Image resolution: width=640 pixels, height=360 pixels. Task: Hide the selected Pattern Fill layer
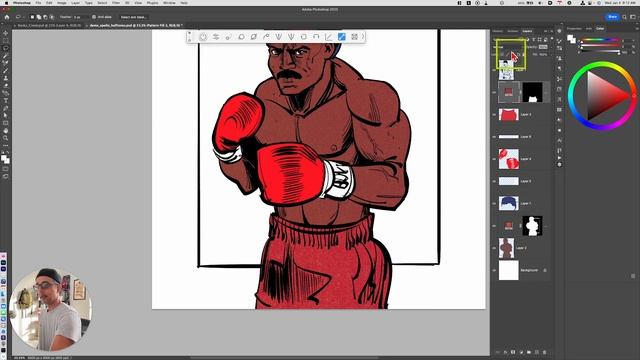pos(494,92)
